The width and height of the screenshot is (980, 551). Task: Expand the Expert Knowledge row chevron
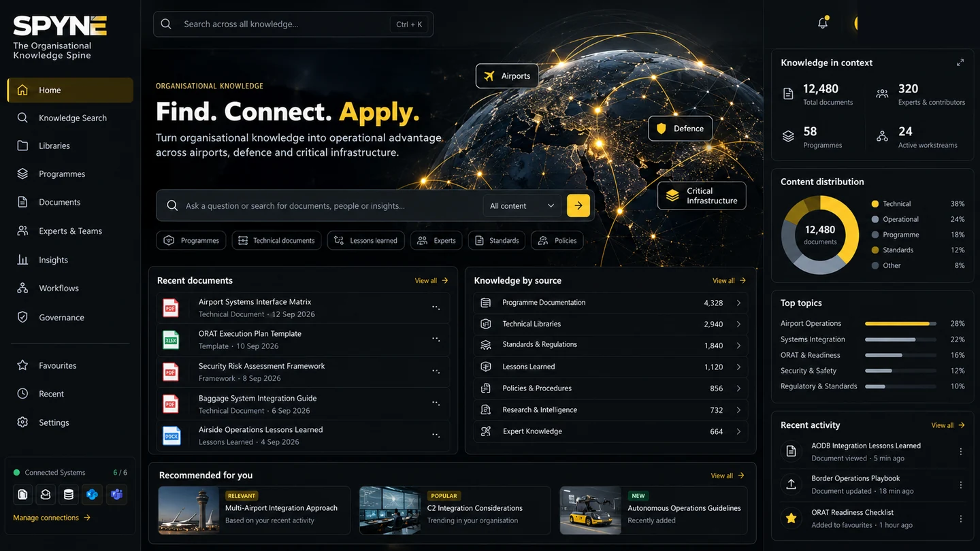click(x=738, y=431)
